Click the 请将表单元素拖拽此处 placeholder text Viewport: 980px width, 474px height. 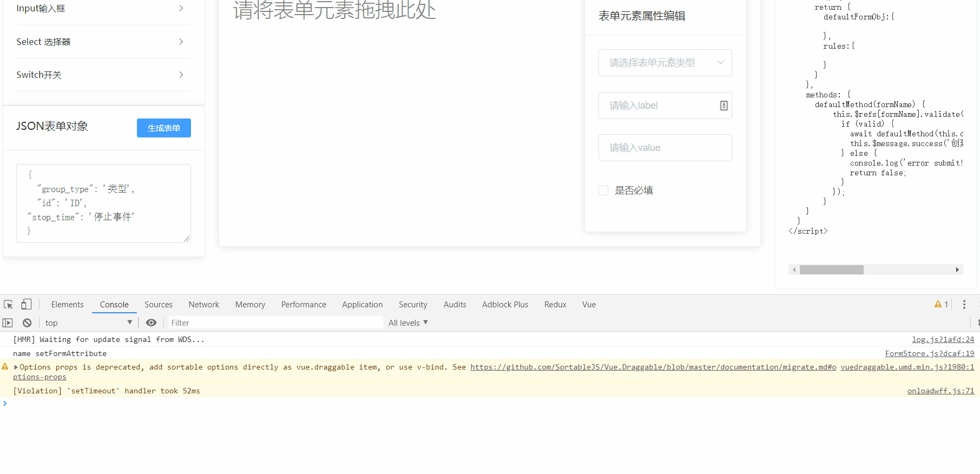pos(334,10)
